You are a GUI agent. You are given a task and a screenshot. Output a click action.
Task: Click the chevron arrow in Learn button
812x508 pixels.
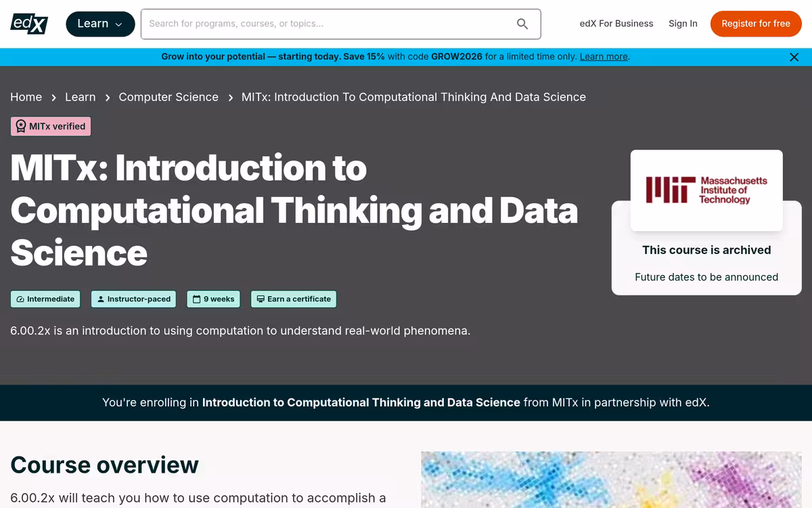coord(119,24)
